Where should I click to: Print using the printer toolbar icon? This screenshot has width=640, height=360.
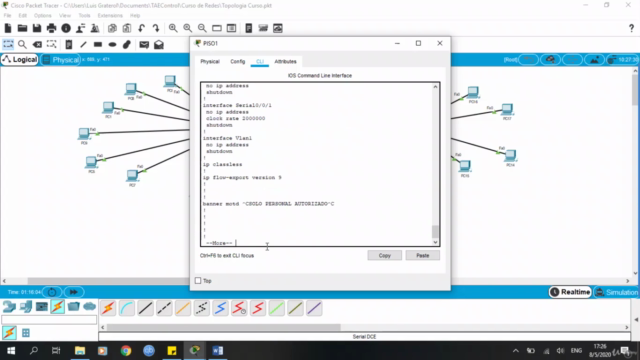[x=51, y=28]
